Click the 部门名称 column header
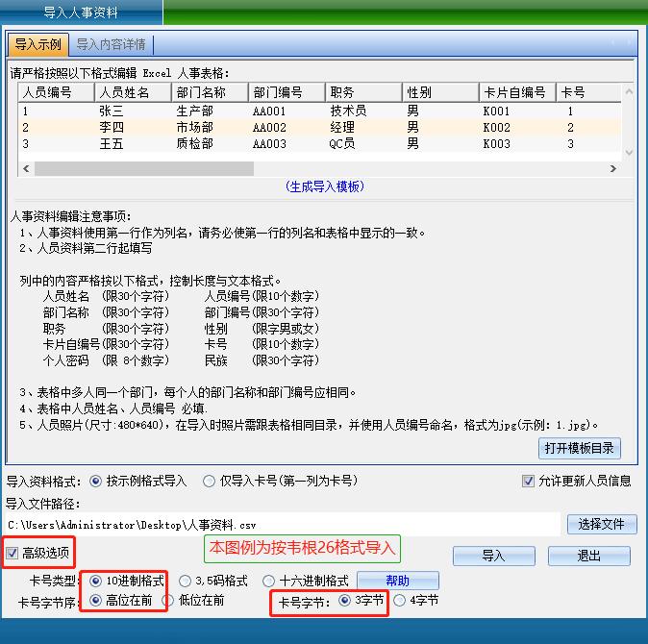Viewport: 648px width, 644px height. [209, 92]
